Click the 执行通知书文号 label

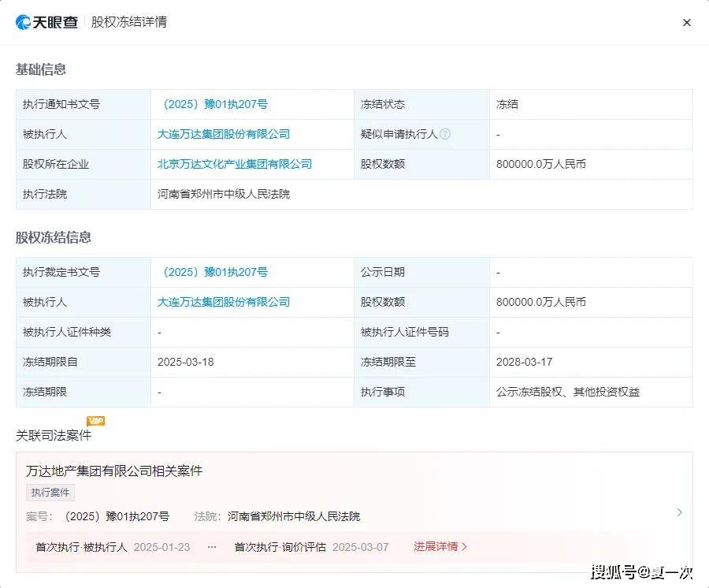[61, 105]
